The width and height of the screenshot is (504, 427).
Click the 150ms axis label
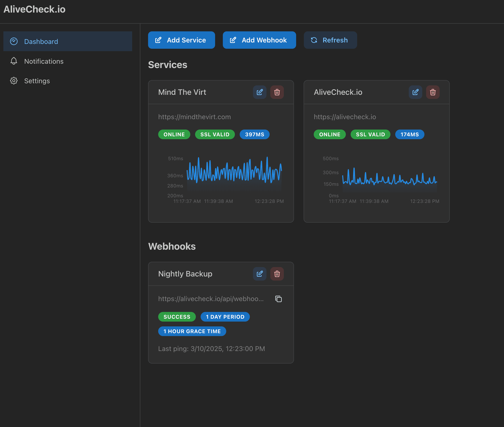(331, 184)
